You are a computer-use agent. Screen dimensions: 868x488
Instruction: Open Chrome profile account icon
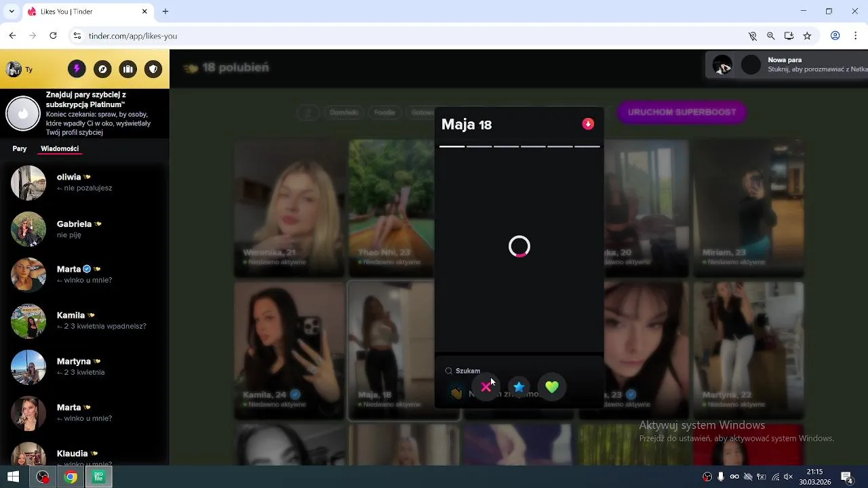coord(835,36)
